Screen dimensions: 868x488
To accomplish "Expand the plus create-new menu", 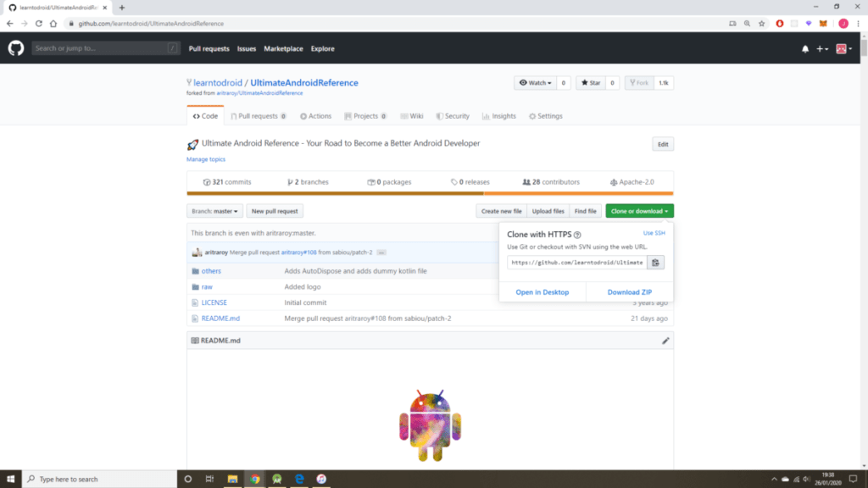I will coord(822,49).
